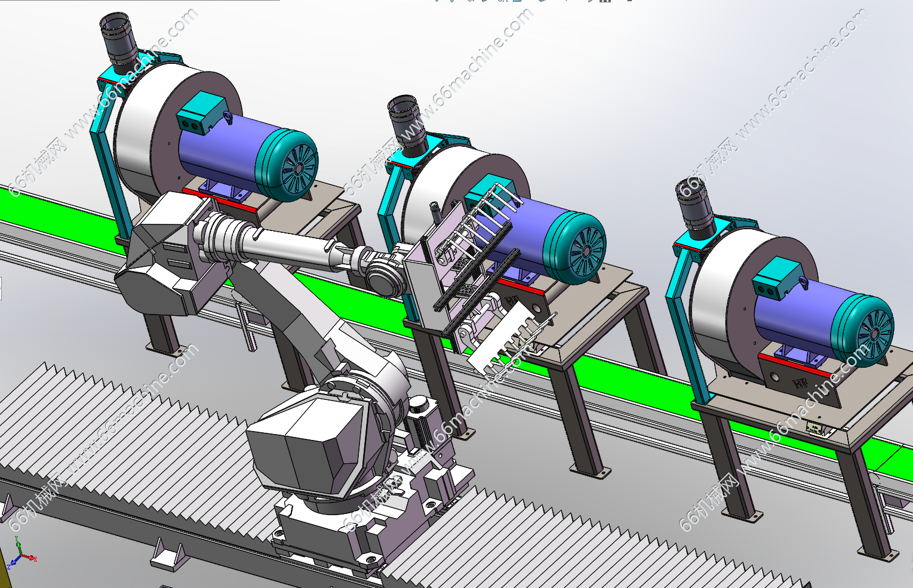The image size is (913, 588).
Task: Expand the collapsed panel handle on left edge
Action: (1, 288)
